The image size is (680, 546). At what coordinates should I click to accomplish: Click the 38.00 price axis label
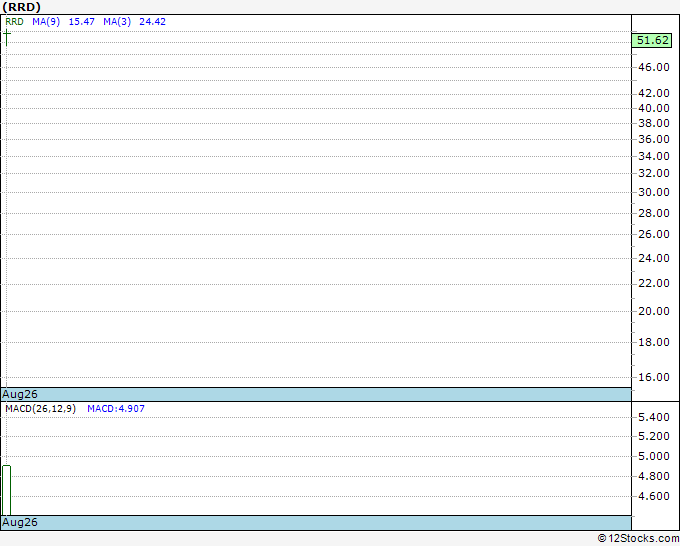654,123
